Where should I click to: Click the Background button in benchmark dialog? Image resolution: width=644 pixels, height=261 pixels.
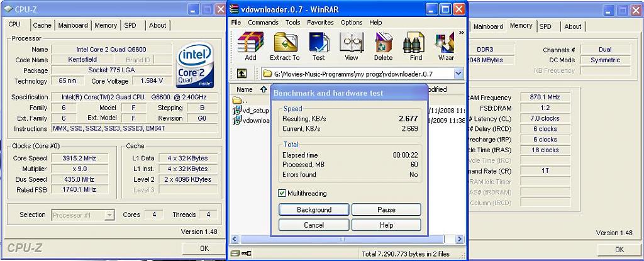pyautogui.click(x=314, y=209)
